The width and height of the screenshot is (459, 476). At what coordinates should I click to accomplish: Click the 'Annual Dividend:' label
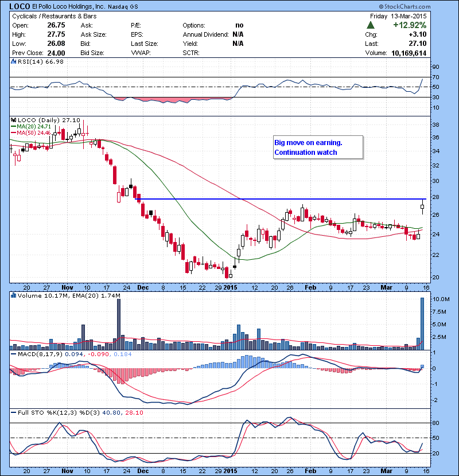click(x=205, y=34)
